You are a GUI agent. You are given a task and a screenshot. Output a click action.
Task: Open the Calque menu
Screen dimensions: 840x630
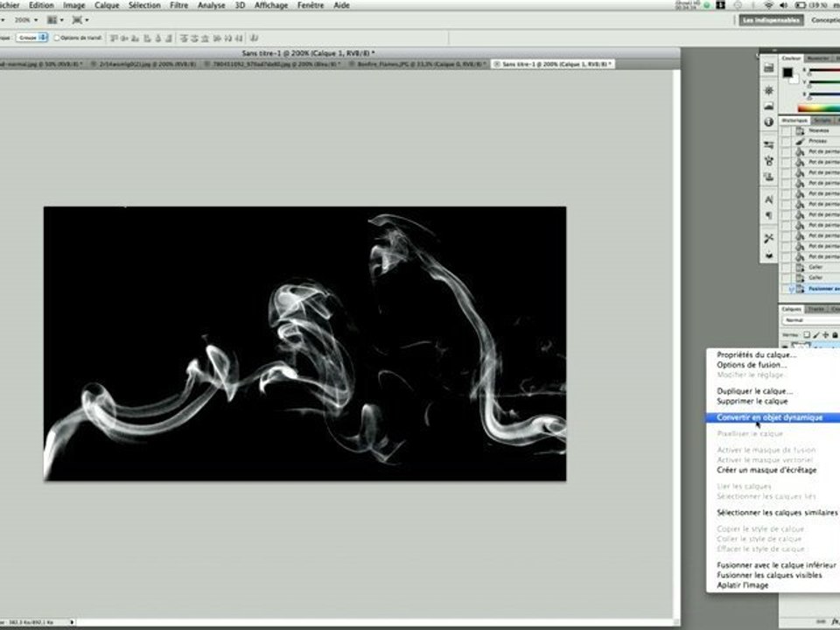107,5
